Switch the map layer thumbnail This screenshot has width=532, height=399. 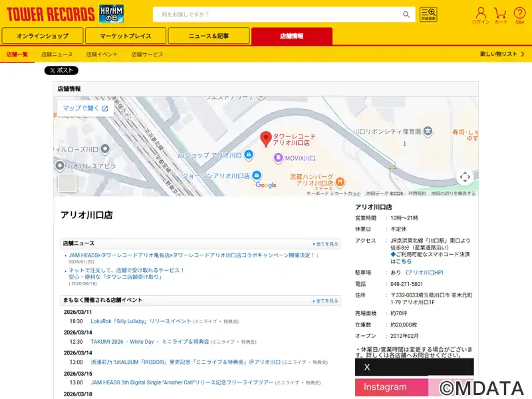click(x=68, y=183)
